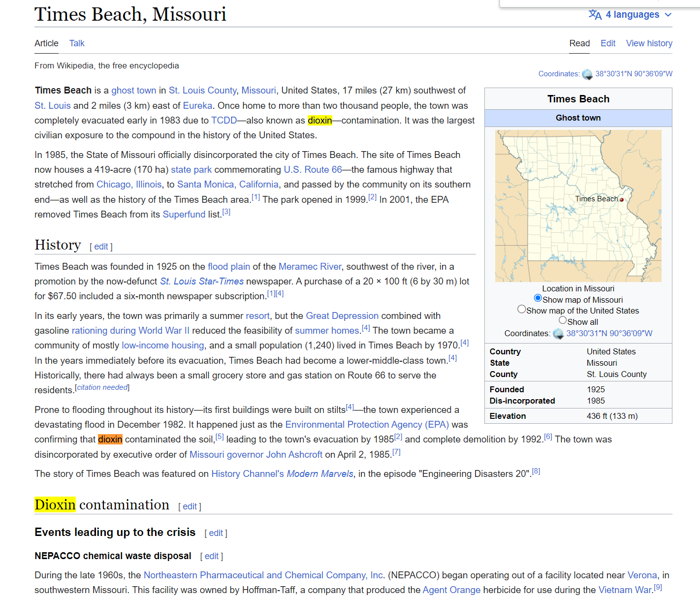Open the flood plain link

[229, 267]
